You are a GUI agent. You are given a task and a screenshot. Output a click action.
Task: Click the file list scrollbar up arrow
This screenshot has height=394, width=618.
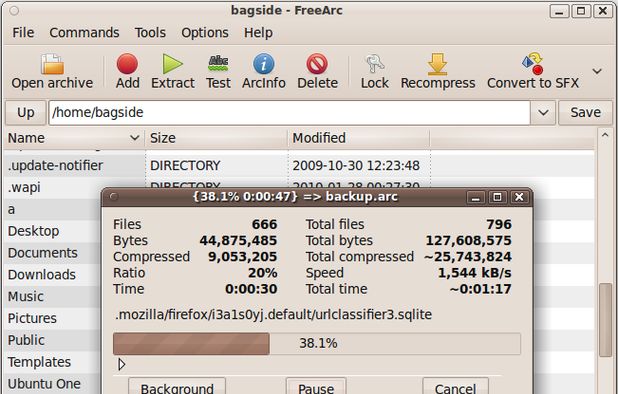pos(605,136)
